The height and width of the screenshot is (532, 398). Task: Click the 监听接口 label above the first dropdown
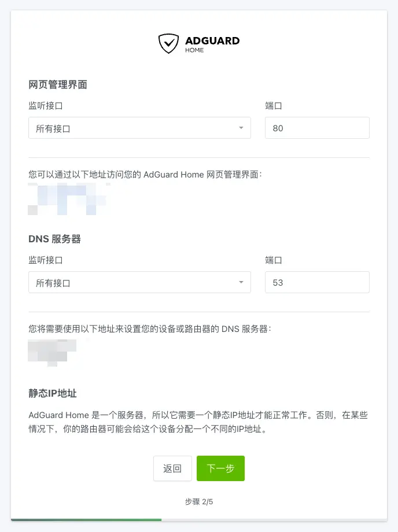[44, 106]
